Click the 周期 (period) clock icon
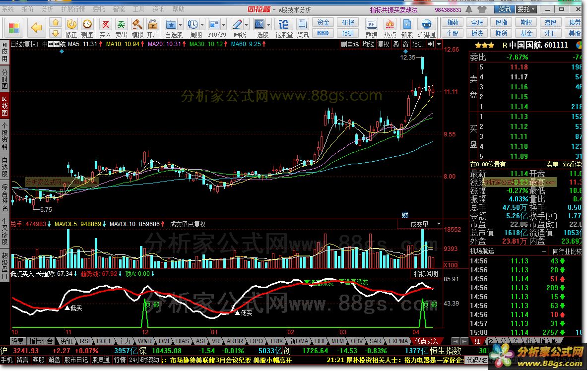588x371 pixels. click(193, 25)
